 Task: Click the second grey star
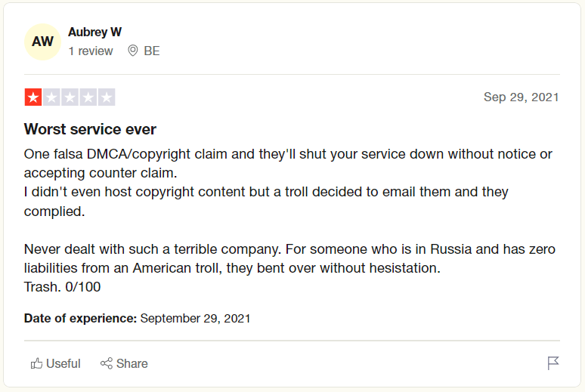51,97
